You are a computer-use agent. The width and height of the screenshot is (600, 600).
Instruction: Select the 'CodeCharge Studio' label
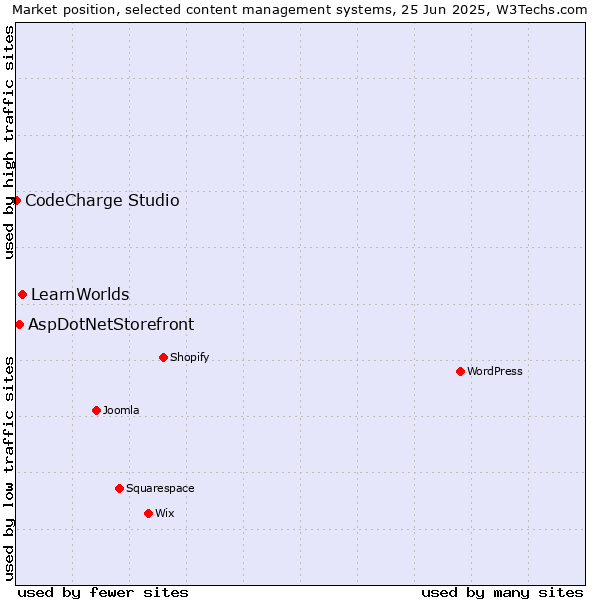tap(102, 201)
